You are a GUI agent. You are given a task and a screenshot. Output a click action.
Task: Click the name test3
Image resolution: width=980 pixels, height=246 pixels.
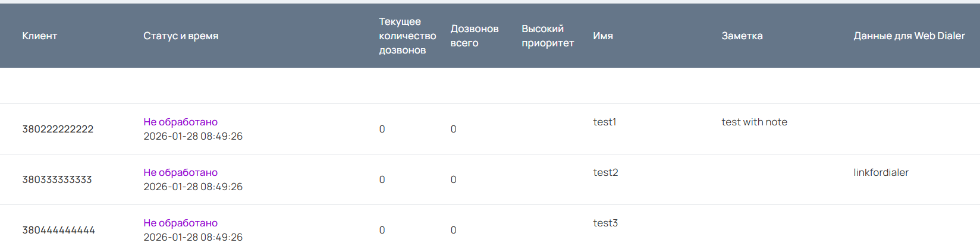(x=605, y=223)
